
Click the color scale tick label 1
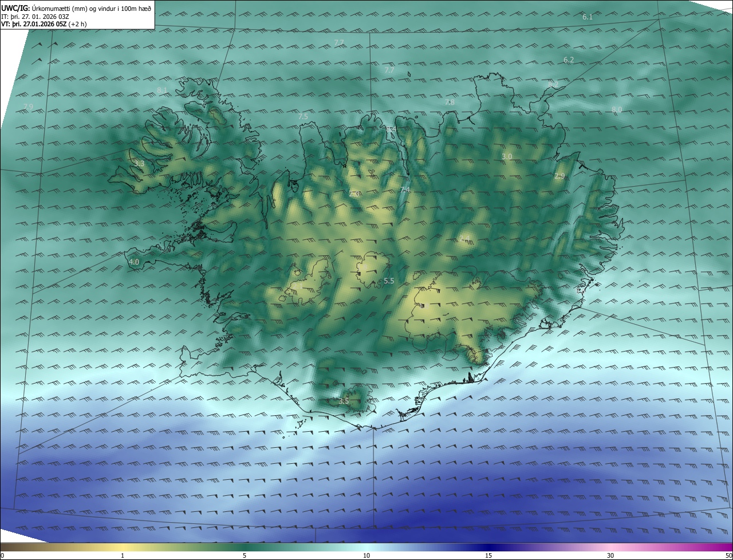coord(123,555)
